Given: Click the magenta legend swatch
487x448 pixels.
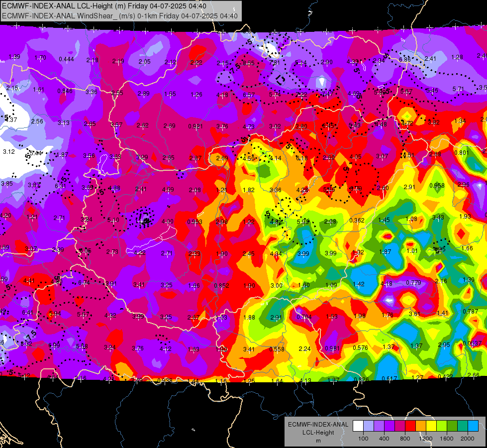Looking at the screenshot, I should pos(400,426).
